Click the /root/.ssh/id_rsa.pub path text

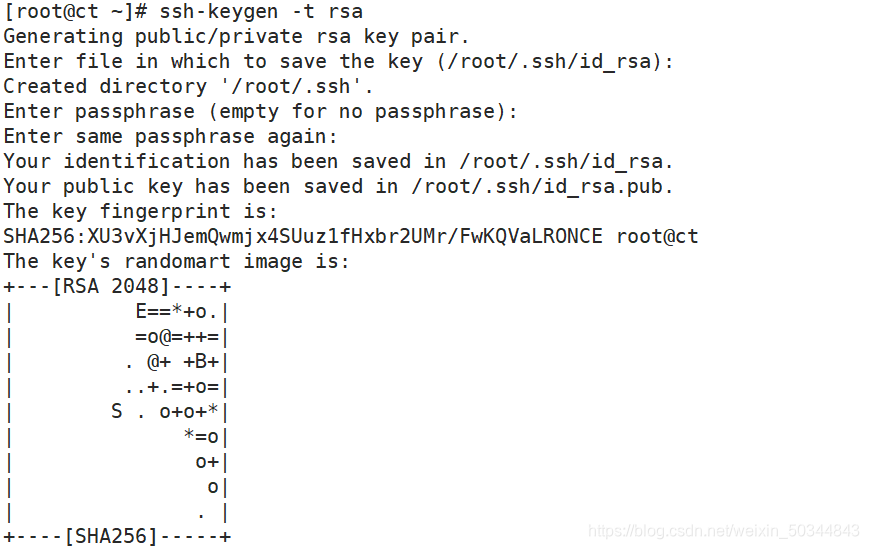click(537, 187)
